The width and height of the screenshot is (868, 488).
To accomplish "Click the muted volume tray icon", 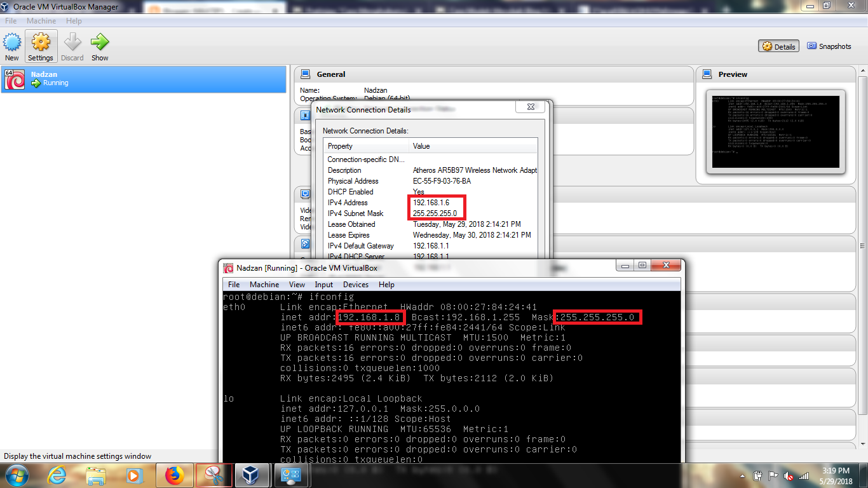I will (789, 475).
